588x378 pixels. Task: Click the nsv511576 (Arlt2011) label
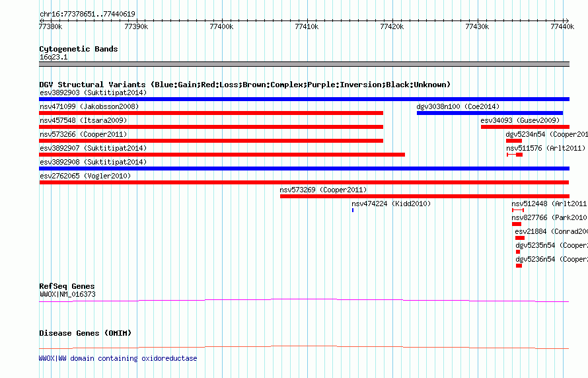(x=546, y=148)
